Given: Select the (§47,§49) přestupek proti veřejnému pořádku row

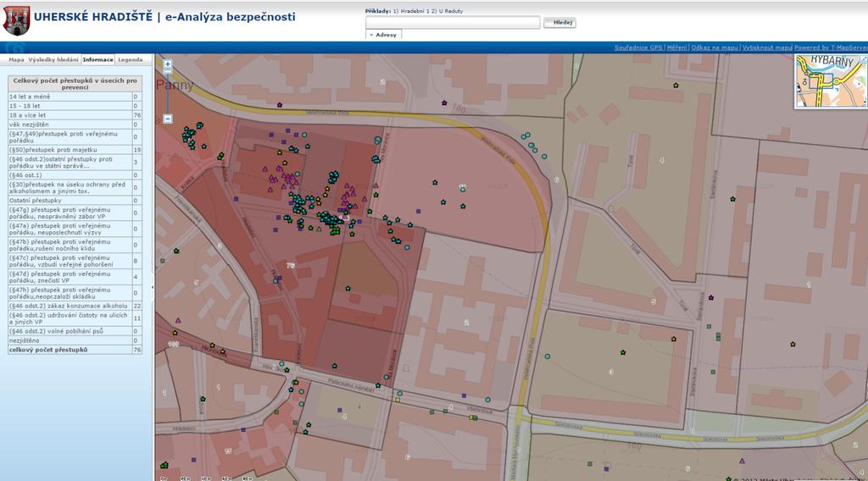Looking at the screenshot, I should tap(75, 137).
